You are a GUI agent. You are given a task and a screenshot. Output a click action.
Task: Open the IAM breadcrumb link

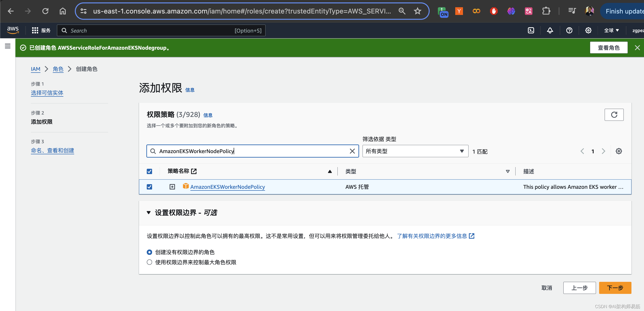[x=35, y=69]
